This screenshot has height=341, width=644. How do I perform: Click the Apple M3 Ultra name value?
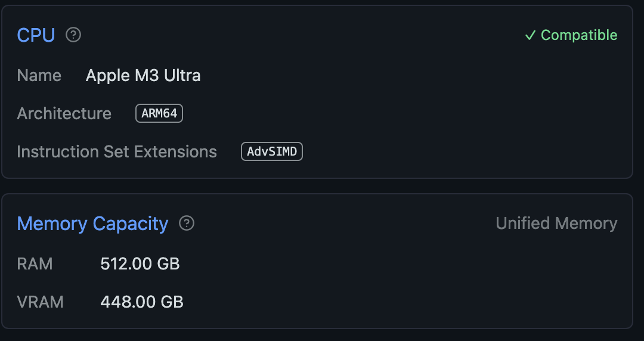(x=143, y=76)
